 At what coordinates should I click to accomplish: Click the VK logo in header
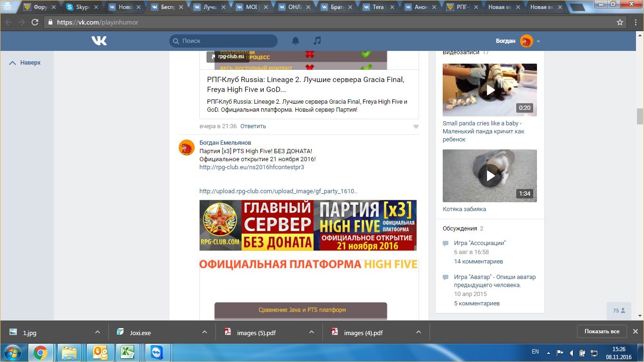pos(99,41)
